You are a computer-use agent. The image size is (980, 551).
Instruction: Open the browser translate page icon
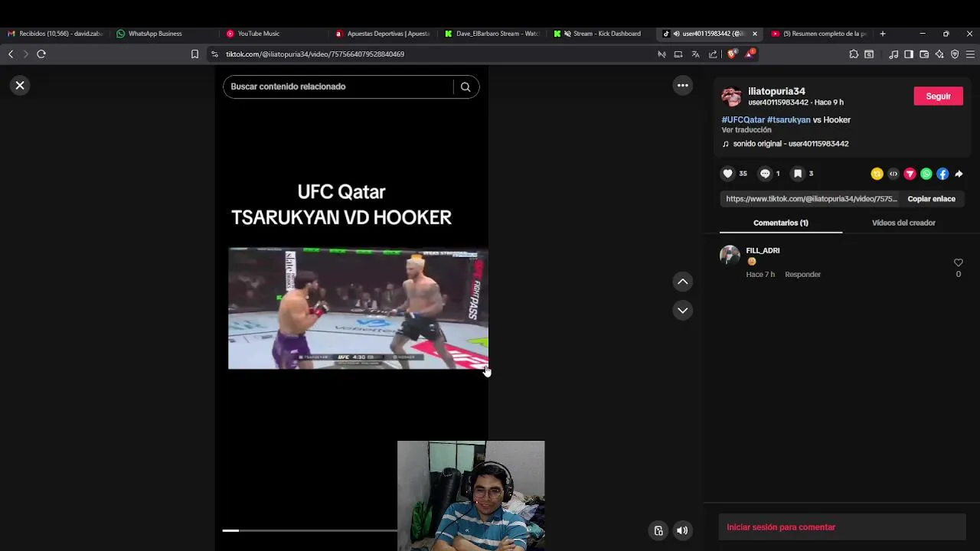pyautogui.click(x=695, y=54)
